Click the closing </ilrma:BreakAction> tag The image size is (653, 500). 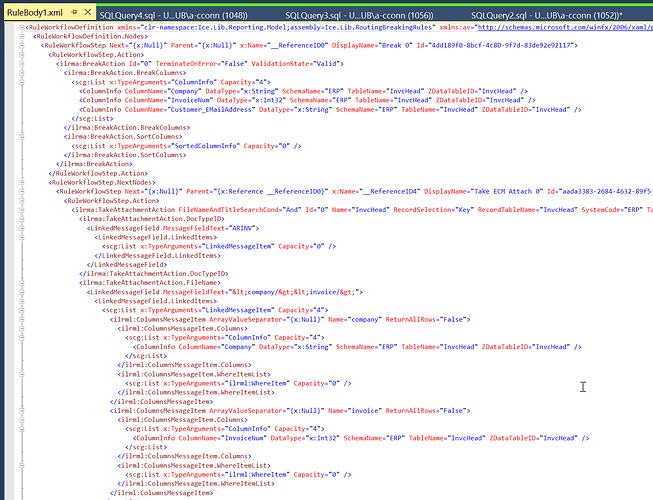pos(94,164)
